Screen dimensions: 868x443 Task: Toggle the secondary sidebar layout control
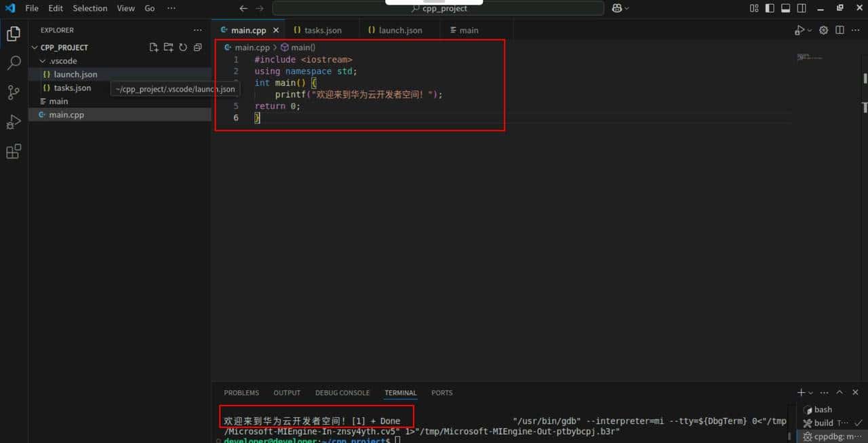tap(801, 7)
